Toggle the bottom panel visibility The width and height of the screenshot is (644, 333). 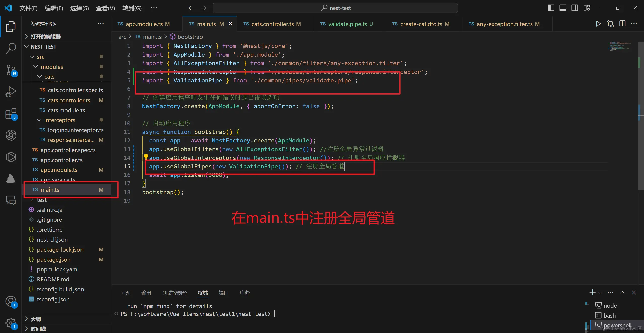[x=563, y=8]
